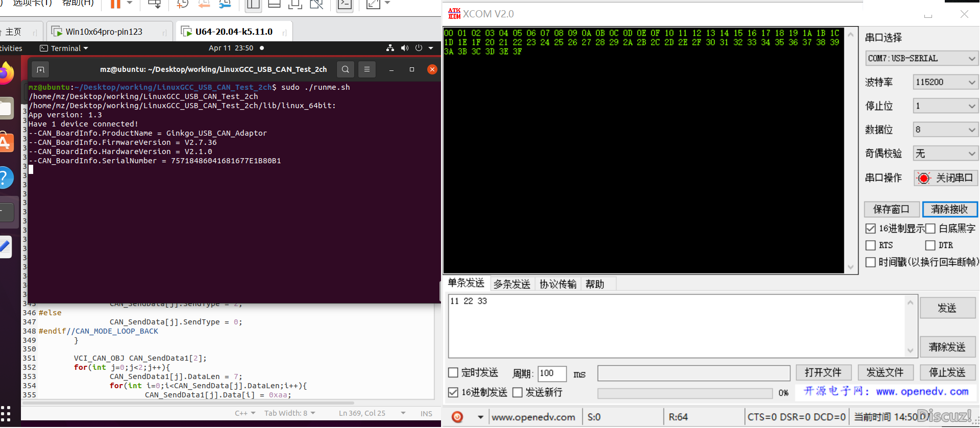The height and width of the screenshot is (428, 980).
Task: Click Ln 369, Col 25 in status bar
Action: pos(362,413)
